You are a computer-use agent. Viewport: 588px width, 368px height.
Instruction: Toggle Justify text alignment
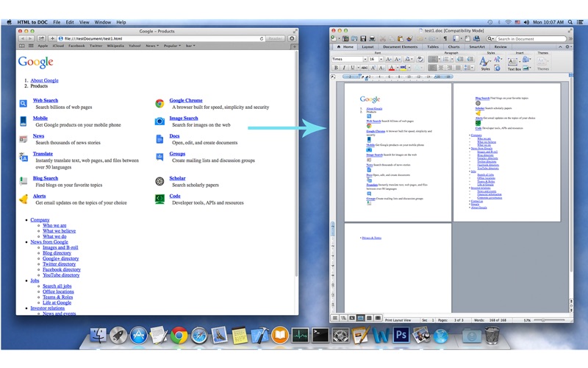pyautogui.click(x=458, y=68)
